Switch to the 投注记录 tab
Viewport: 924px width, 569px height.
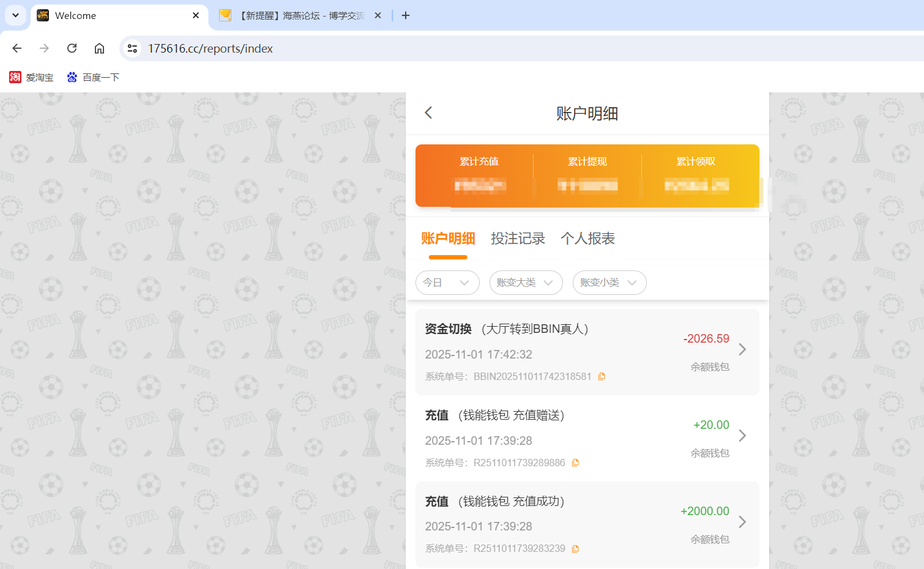518,239
